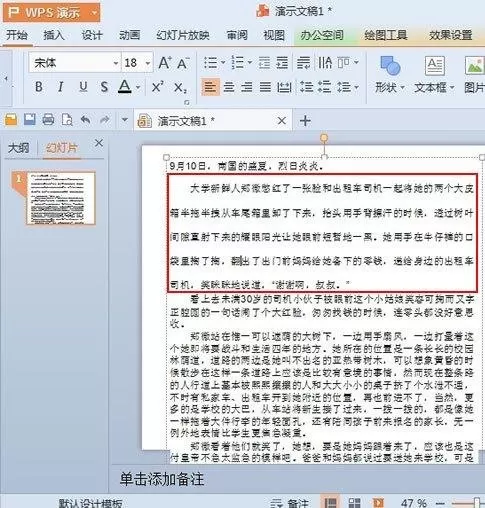Apply justified text alignment
This screenshot has height=508, width=485.
(265, 87)
